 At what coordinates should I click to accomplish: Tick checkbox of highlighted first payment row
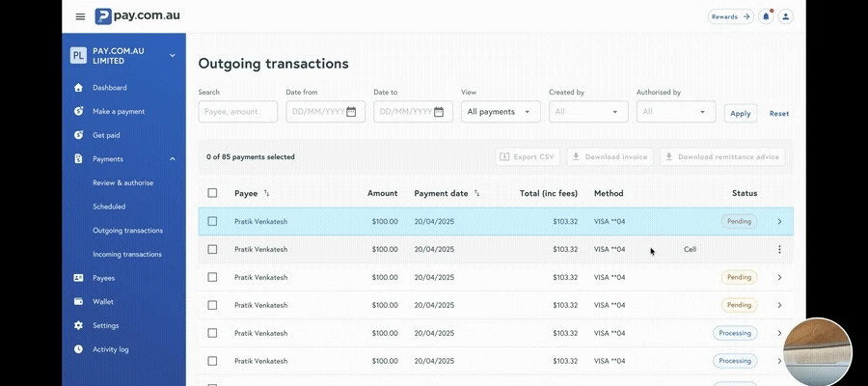(212, 221)
